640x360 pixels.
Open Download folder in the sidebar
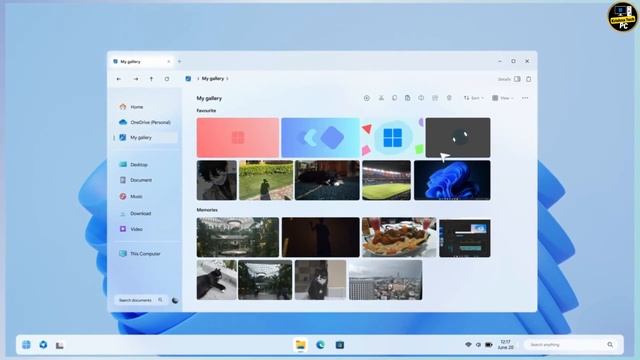click(145, 213)
